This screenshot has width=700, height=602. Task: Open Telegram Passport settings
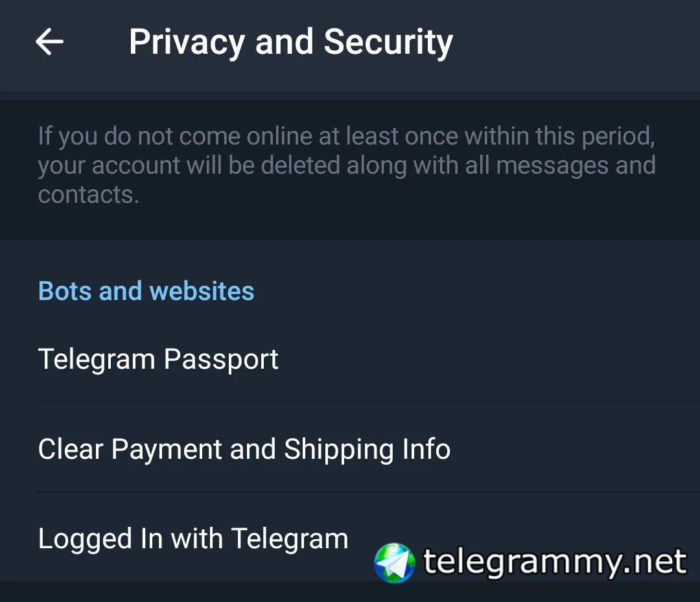pos(158,359)
